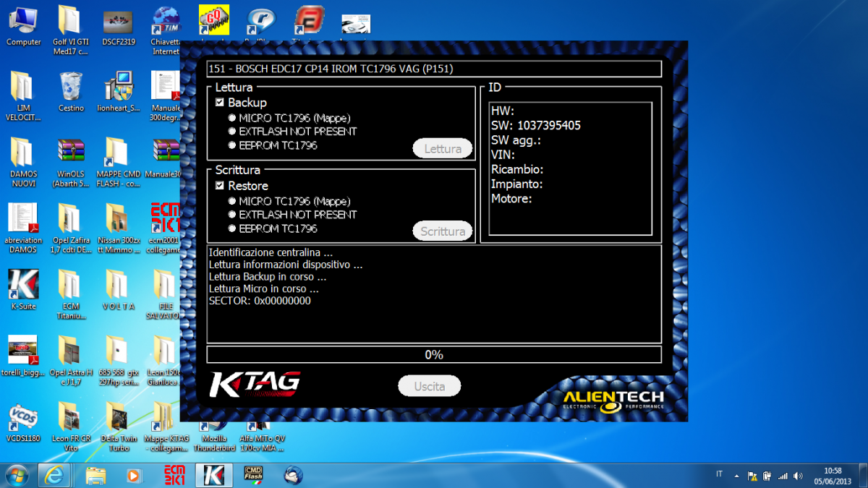Open the Cestino recycle bin
Viewport: 868px width, 488px height.
[x=71, y=91]
